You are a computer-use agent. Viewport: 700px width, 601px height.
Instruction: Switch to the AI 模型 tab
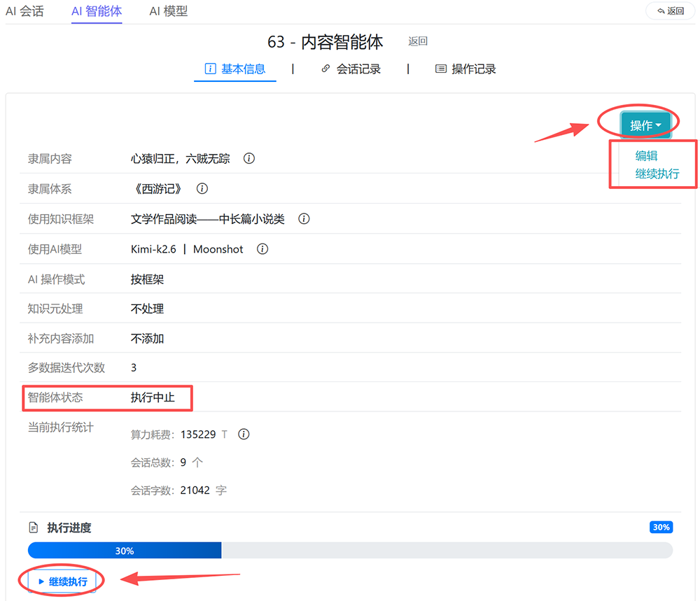tap(168, 11)
